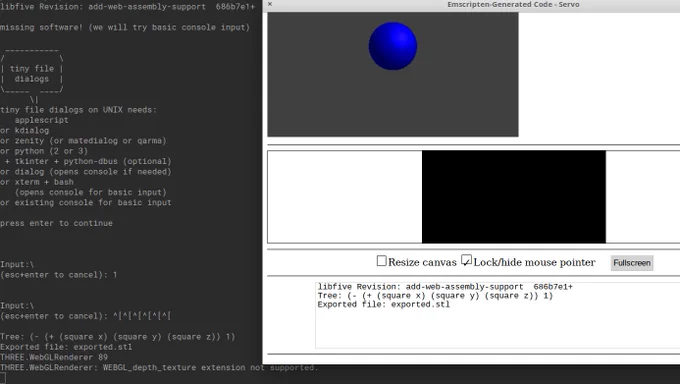Click the 'or kdialog' line in terminal
Viewport: 680px width, 384px height.
(24, 130)
